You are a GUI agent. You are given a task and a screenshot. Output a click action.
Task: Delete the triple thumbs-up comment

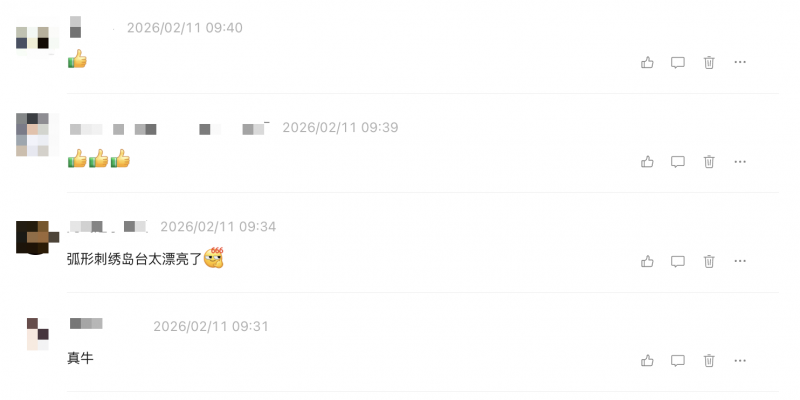coord(709,162)
